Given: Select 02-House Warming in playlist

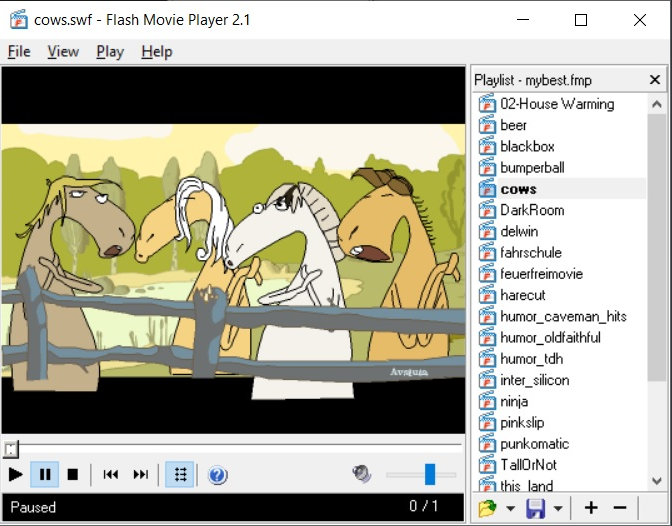Looking at the screenshot, I should click(557, 104).
